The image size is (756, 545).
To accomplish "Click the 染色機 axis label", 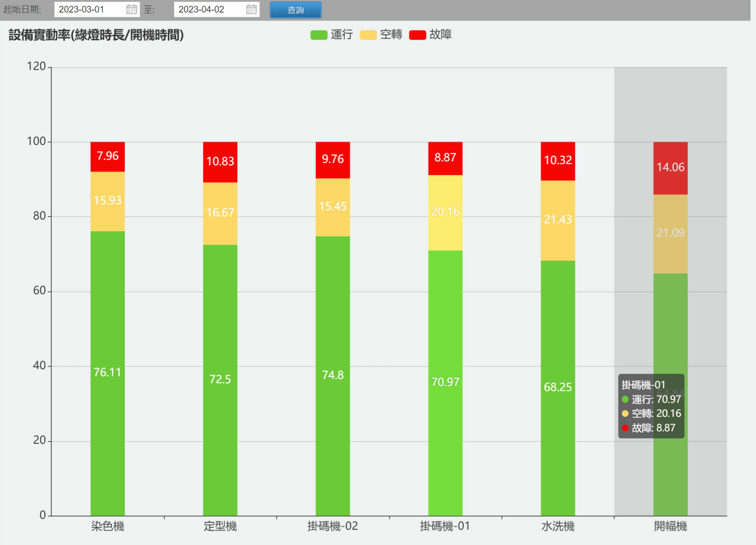I will 107,526.
